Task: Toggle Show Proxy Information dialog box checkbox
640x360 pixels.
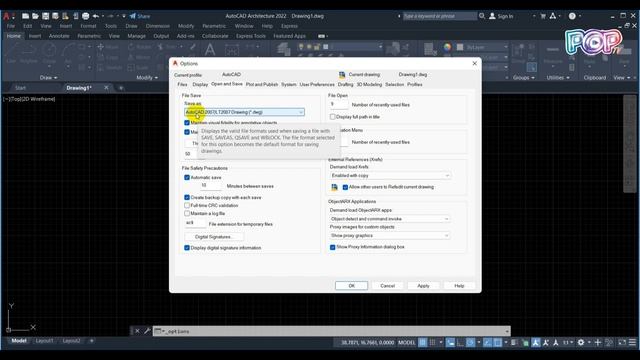Action: click(x=333, y=247)
